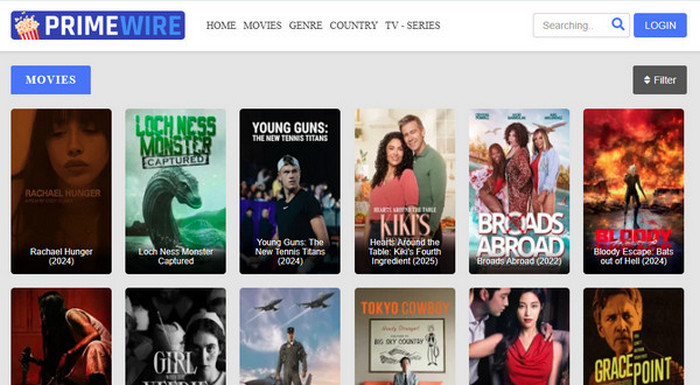Click the search magnifier icon
The height and width of the screenshot is (385, 700).
point(618,24)
